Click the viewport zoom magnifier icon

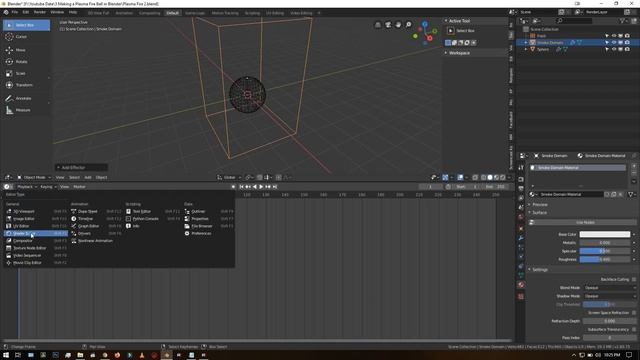coord(409,25)
